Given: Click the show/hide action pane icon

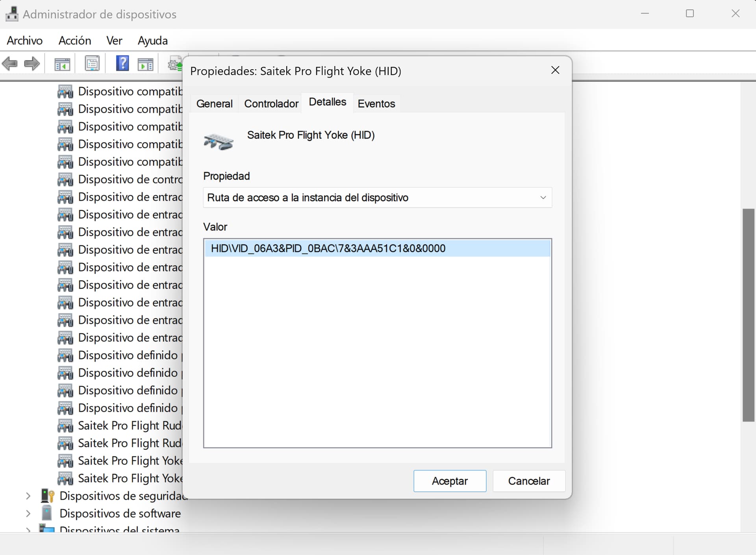Looking at the screenshot, I should (145, 64).
